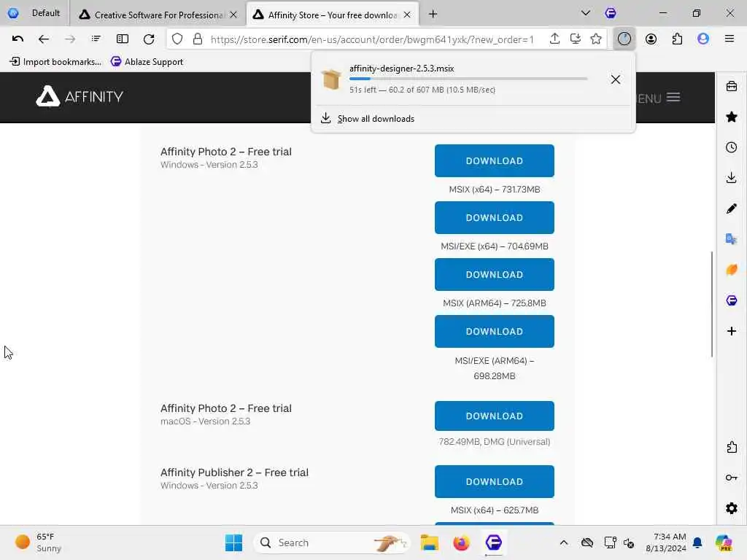Image resolution: width=747 pixels, height=560 pixels.
Task: Open the tracking protection shield
Action: (x=177, y=39)
